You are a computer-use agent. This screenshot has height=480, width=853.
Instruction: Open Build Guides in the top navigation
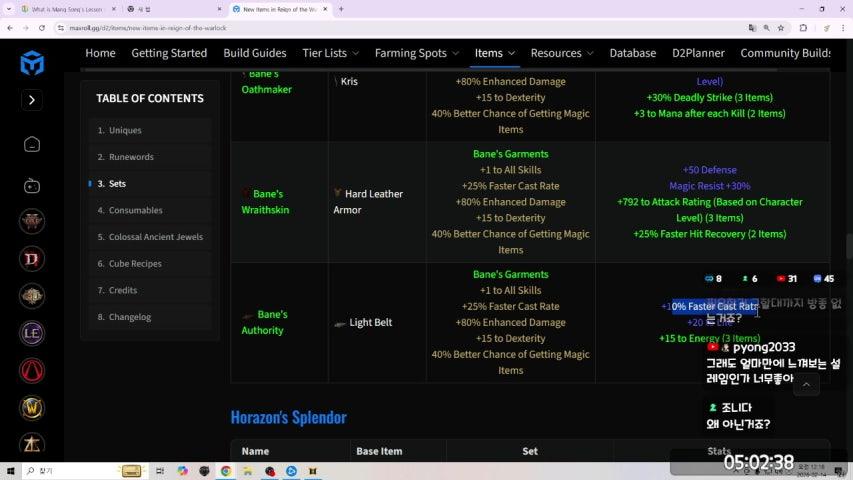[x=255, y=53]
